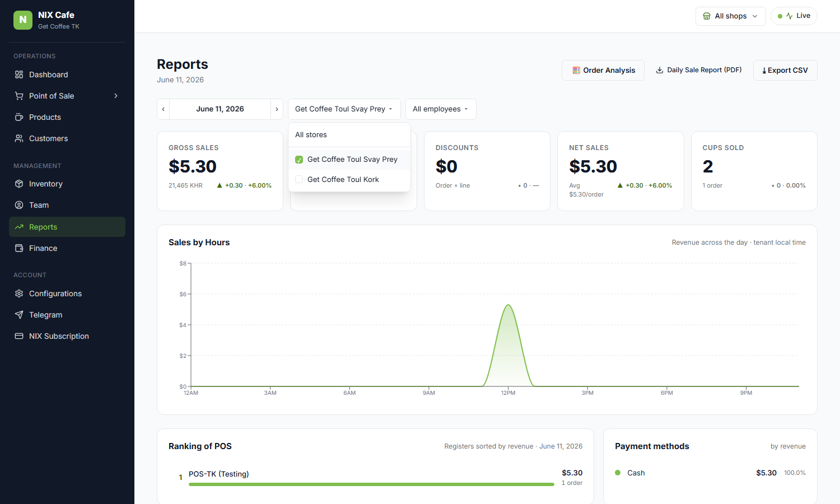
Task: Click the 100.0% payment share text
Action: point(795,473)
